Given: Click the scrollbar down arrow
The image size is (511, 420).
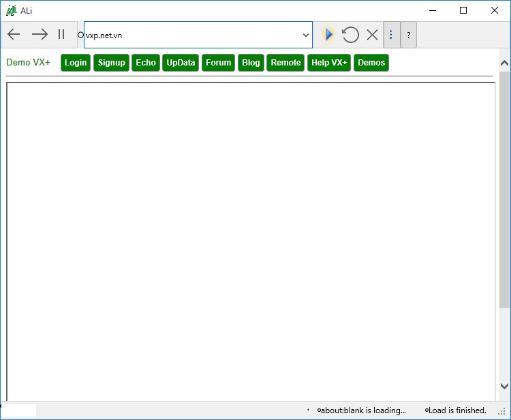Looking at the screenshot, I should [x=504, y=386].
